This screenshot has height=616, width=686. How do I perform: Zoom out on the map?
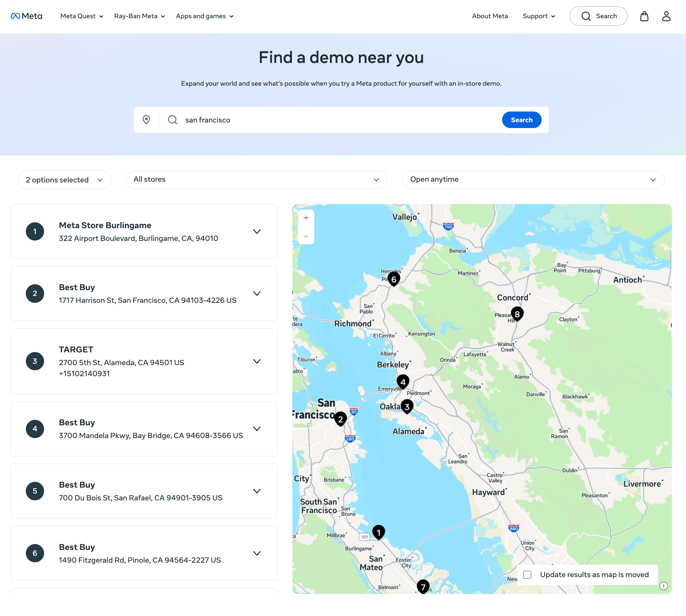tap(306, 236)
